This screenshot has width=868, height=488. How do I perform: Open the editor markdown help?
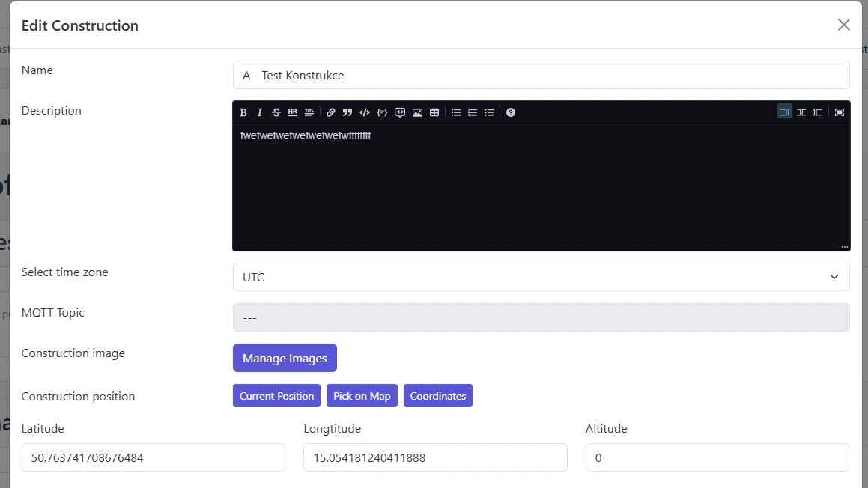pos(511,112)
